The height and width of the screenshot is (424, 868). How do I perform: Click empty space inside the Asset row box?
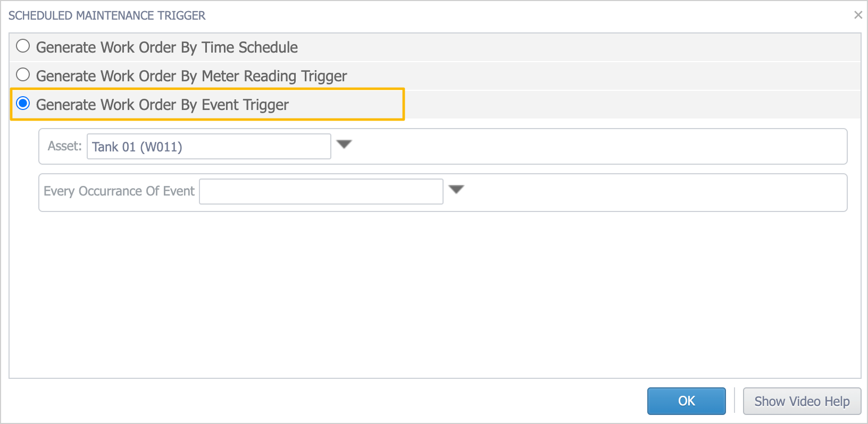tap(596, 147)
